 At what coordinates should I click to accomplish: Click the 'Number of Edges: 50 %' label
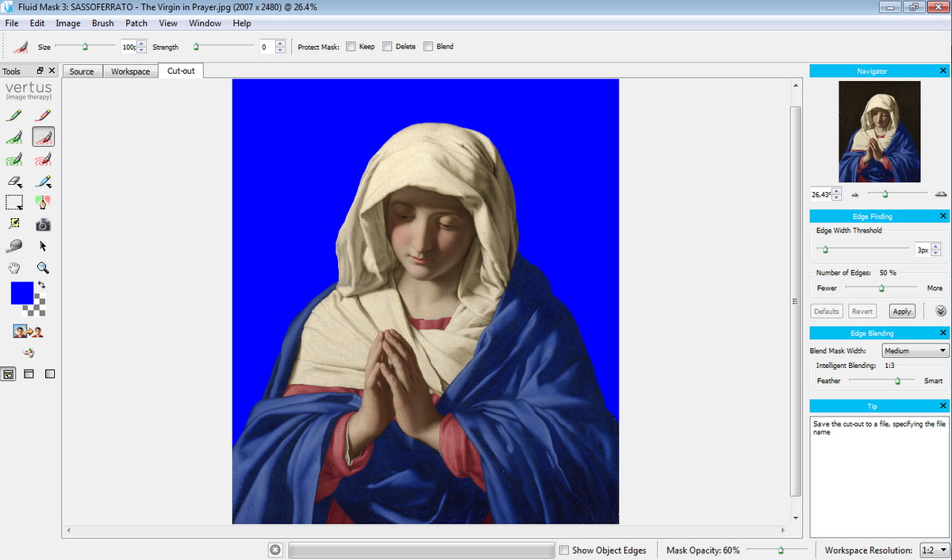pyautogui.click(x=856, y=273)
